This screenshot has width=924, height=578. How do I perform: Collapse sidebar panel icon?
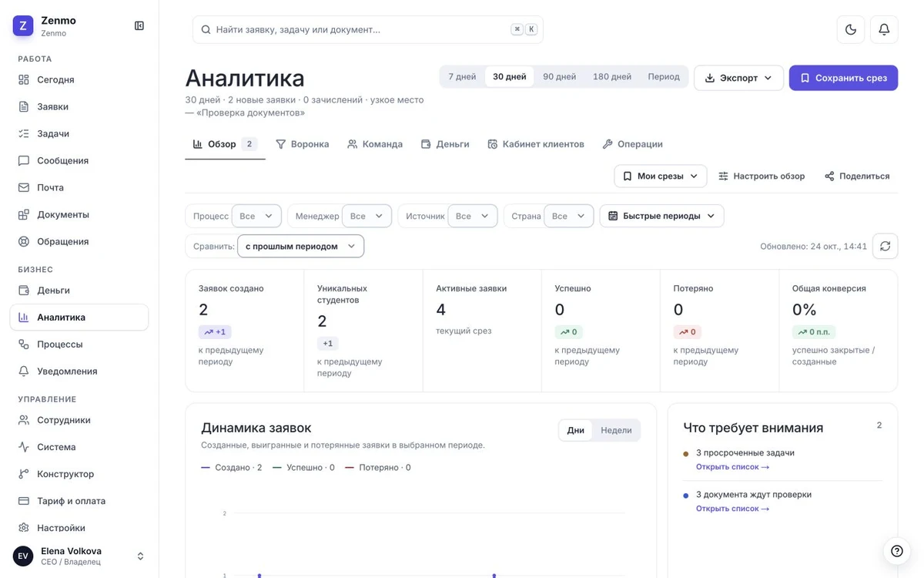point(139,25)
